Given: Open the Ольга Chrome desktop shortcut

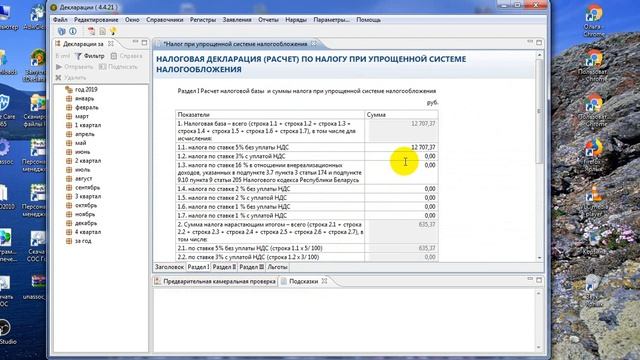Looking at the screenshot, I should [593, 21].
